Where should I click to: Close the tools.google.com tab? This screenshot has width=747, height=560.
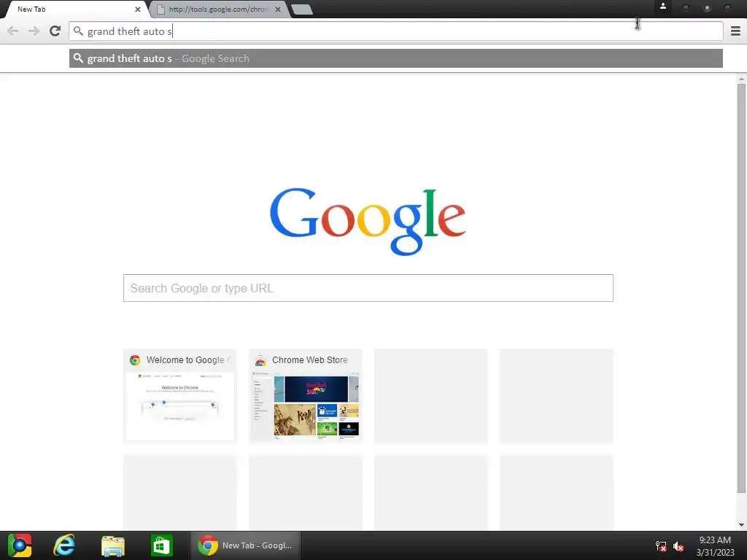[x=278, y=9]
